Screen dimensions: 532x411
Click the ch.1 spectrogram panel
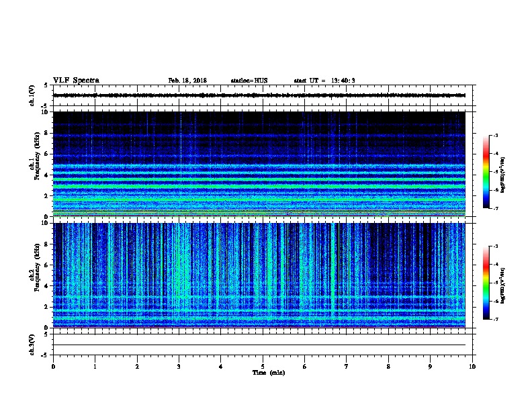(259, 164)
